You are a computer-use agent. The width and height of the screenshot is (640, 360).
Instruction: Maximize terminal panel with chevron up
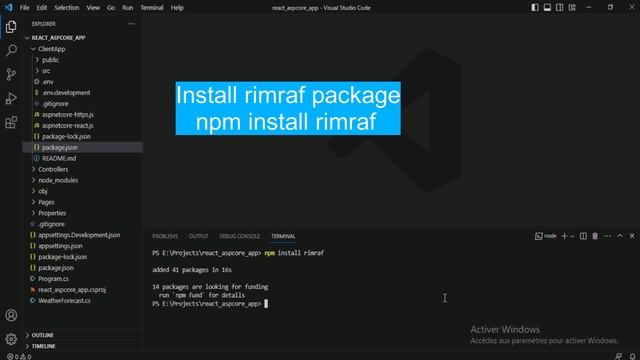pyautogui.click(x=620, y=236)
